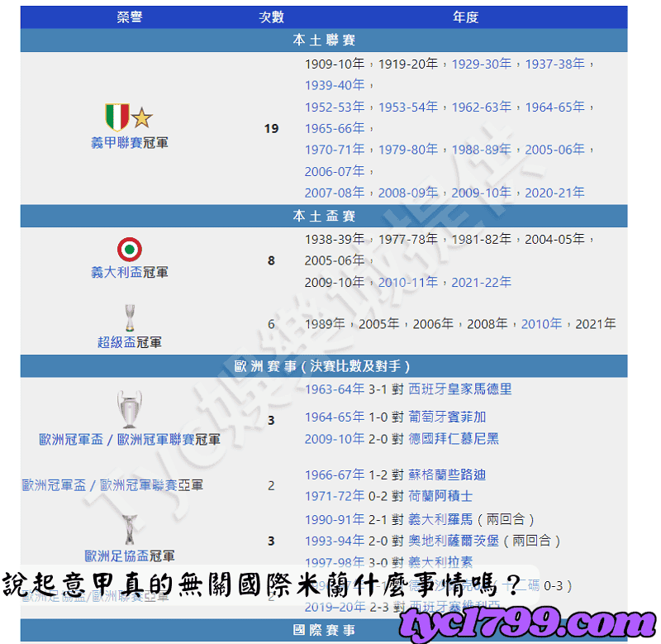Click the 2010-11年 cup season link
Image resolution: width=661 pixels, height=644 pixels.
click(408, 282)
